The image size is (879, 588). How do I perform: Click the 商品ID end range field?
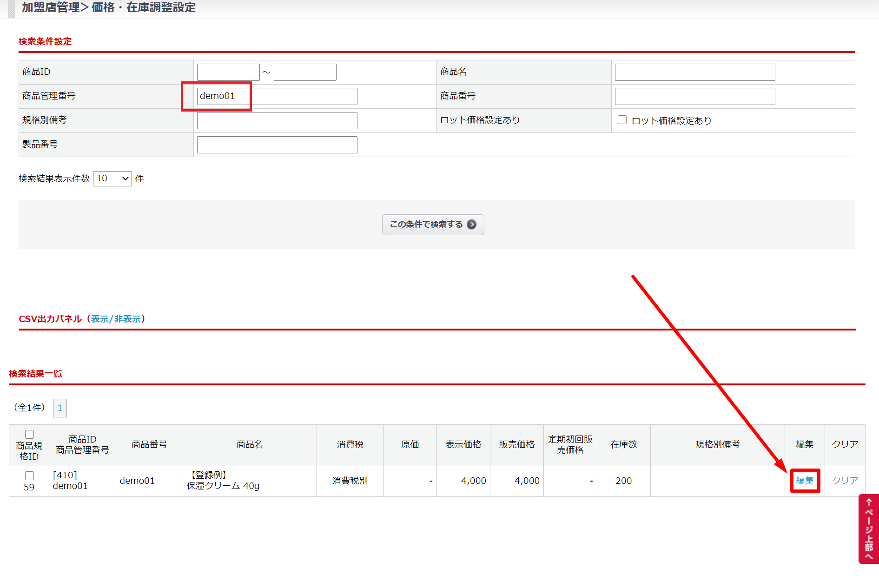tap(305, 72)
